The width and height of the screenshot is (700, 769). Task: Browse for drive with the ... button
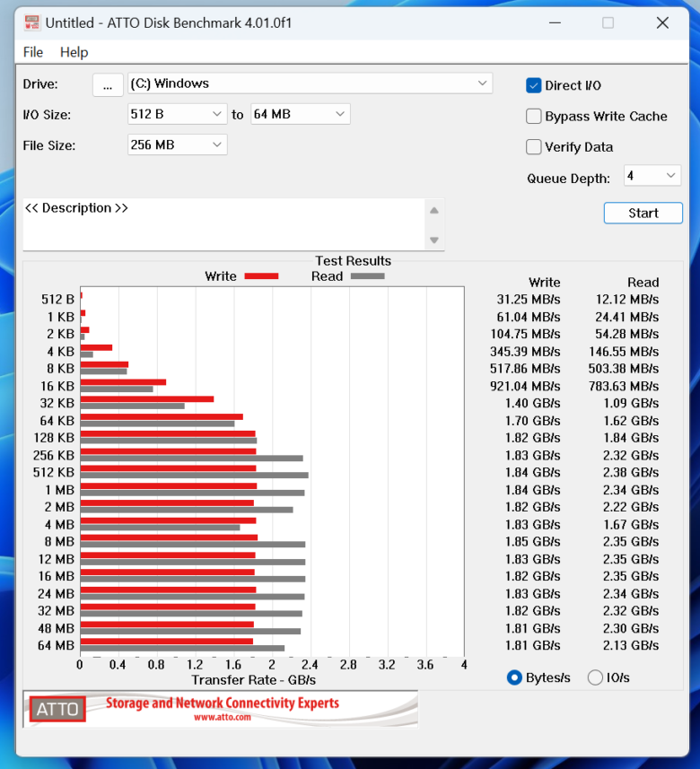108,85
